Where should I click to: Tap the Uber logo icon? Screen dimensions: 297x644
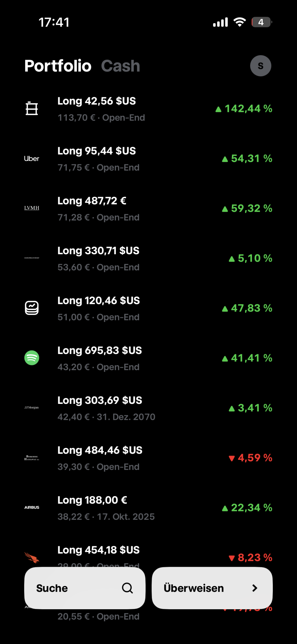[x=32, y=159]
